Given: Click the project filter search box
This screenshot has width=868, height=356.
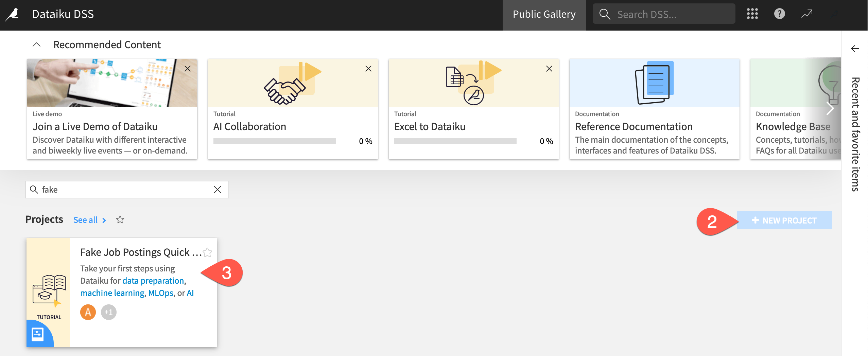Looking at the screenshot, I should point(127,190).
